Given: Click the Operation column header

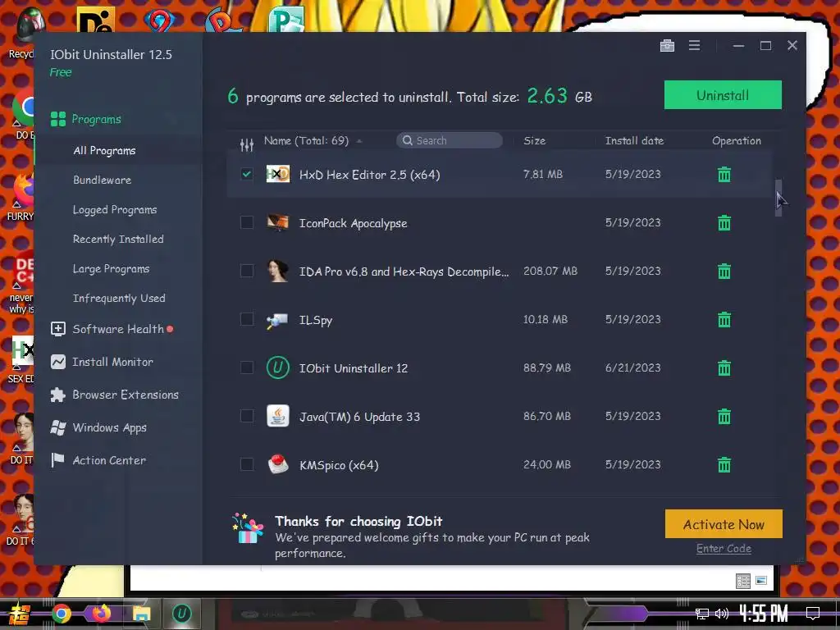Looking at the screenshot, I should point(736,141).
